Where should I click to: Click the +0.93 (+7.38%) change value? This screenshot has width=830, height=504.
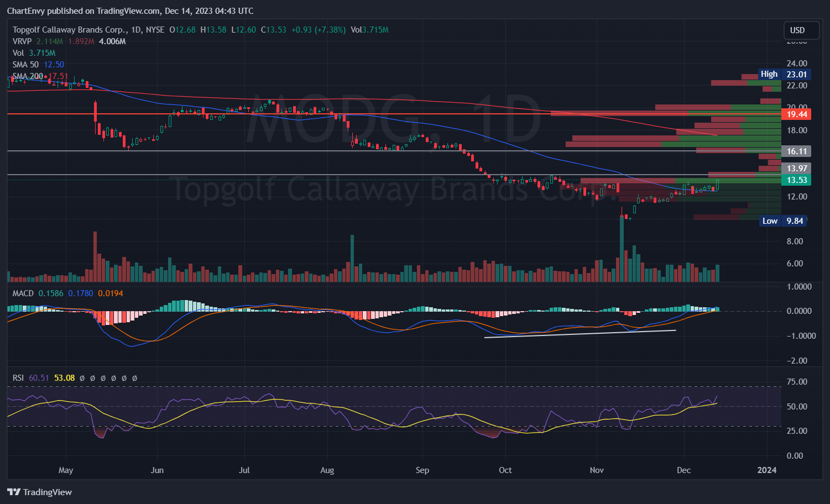(319, 30)
